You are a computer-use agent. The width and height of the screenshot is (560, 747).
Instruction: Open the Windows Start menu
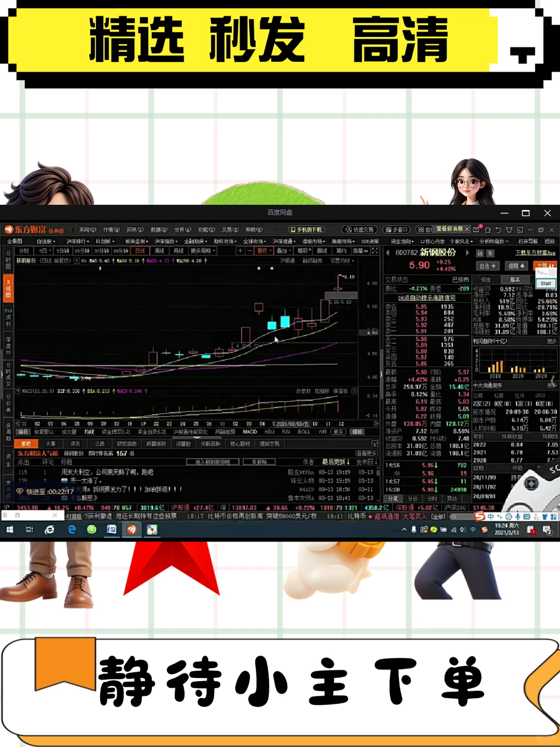(9, 530)
